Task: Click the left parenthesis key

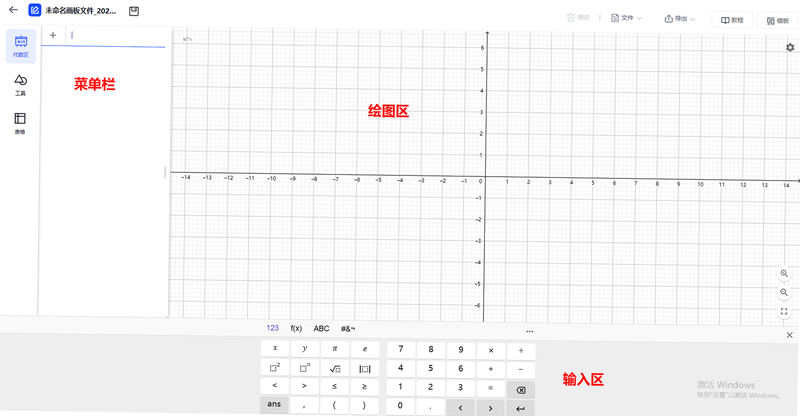Action: [334, 405]
